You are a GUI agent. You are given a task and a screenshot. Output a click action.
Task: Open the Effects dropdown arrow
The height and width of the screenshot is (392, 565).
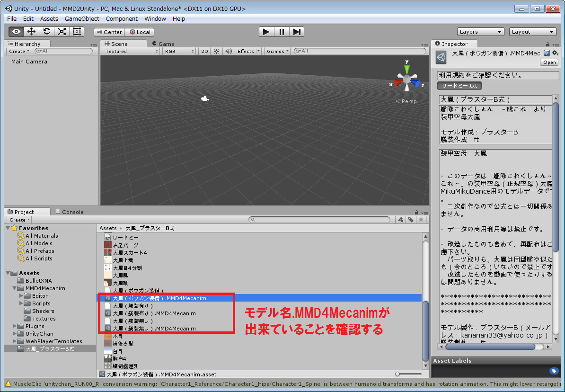click(x=258, y=51)
